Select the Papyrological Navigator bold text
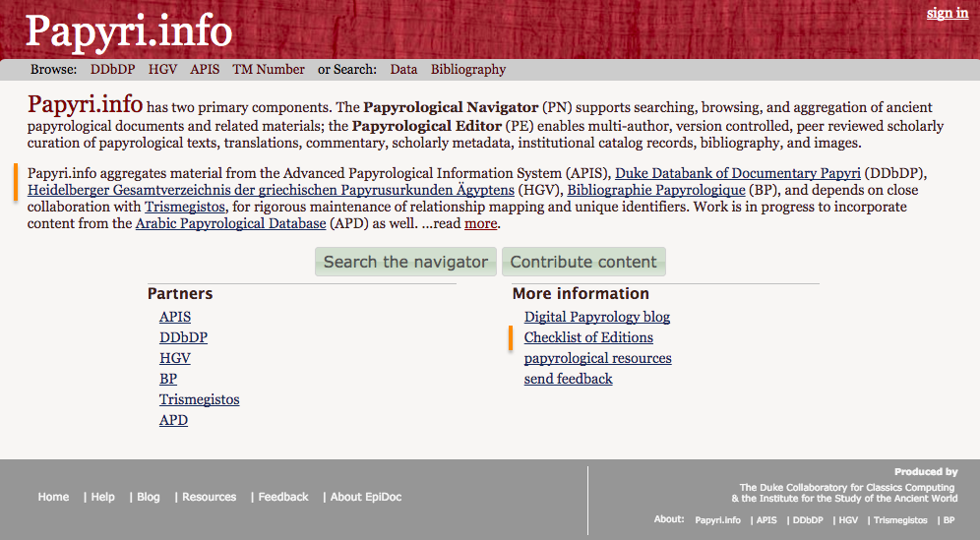This screenshot has height=540, width=980. [x=451, y=107]
